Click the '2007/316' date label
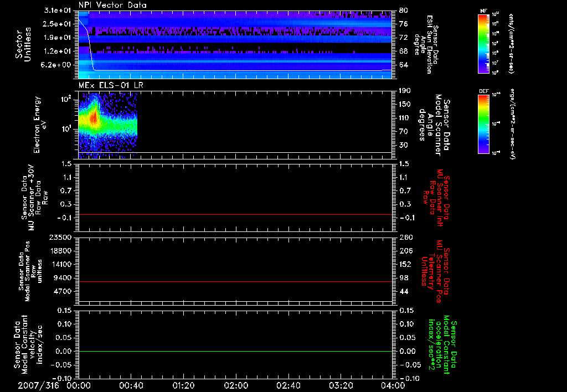567x392 pixels. [x=38, y=386]
